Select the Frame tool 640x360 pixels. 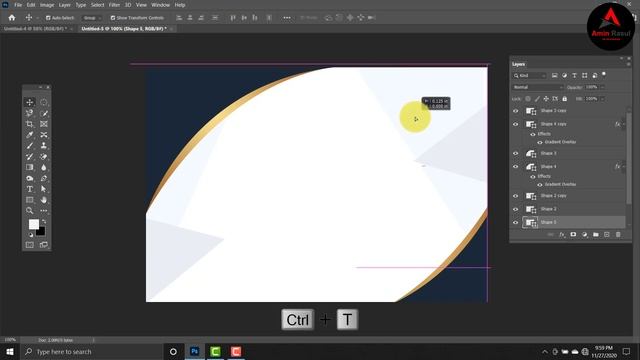point(44,124)
